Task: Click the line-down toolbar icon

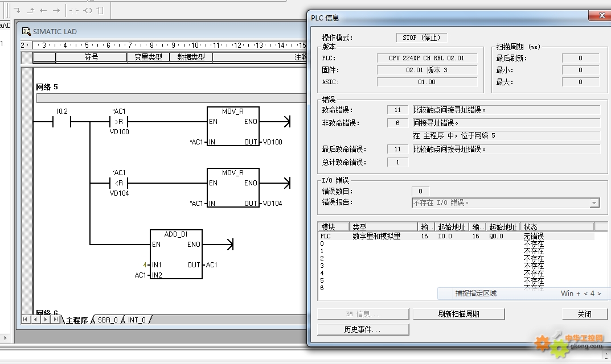Action: pos(18,10)
